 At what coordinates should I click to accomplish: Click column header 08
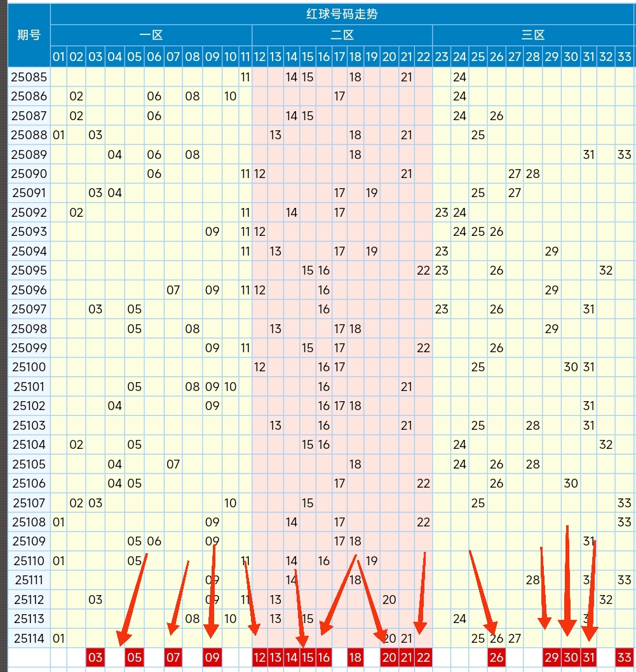pos(193,57)
